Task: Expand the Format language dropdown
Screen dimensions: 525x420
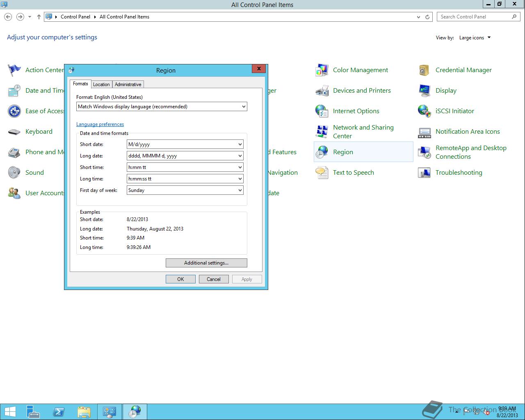Action: 244,107
